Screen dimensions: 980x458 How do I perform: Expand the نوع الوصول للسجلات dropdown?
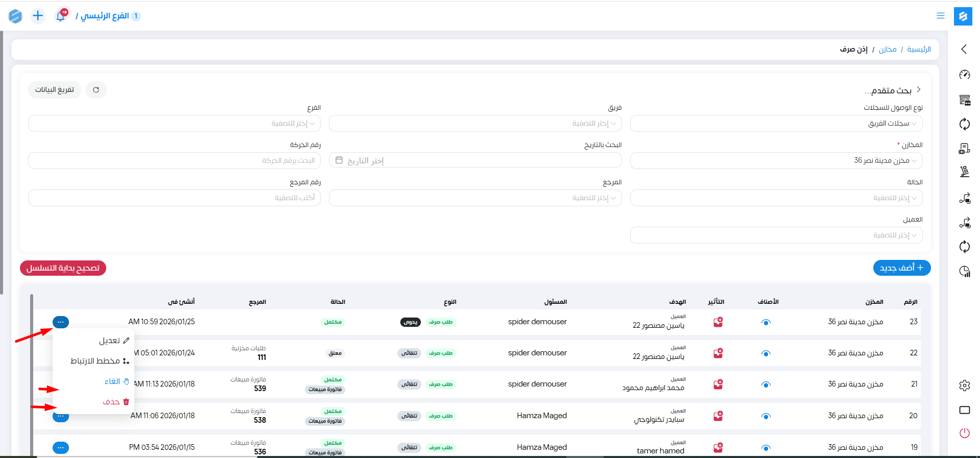776,124
